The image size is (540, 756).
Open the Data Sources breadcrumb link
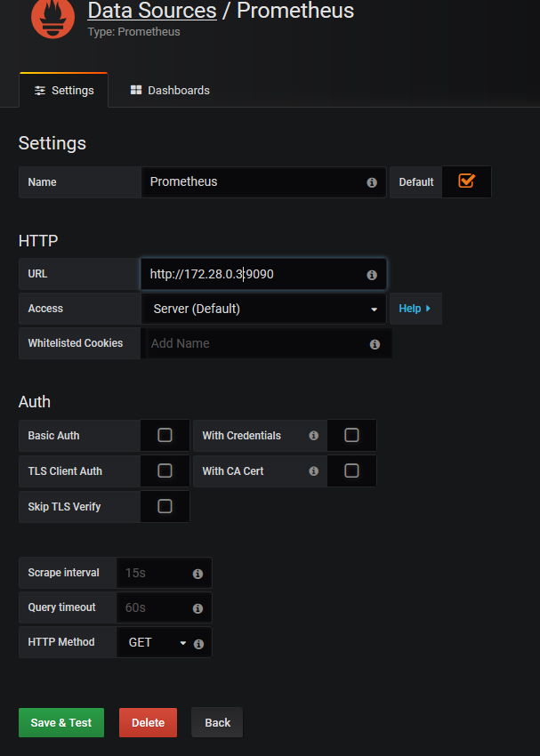pos(152,11)
